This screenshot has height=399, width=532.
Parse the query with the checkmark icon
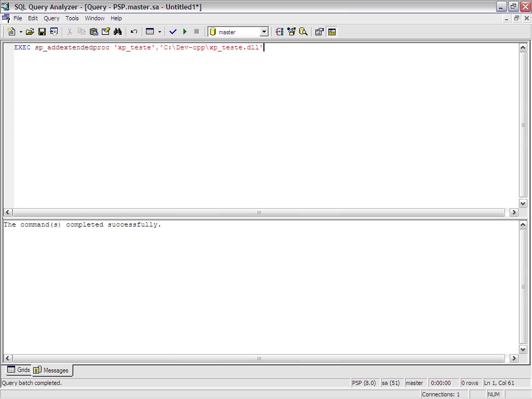coord(174,31)
